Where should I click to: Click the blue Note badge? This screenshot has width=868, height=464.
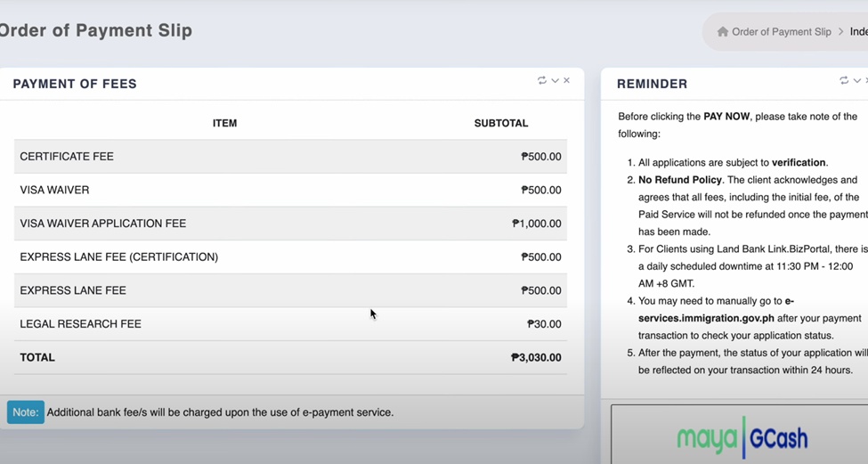coord(26,412)
